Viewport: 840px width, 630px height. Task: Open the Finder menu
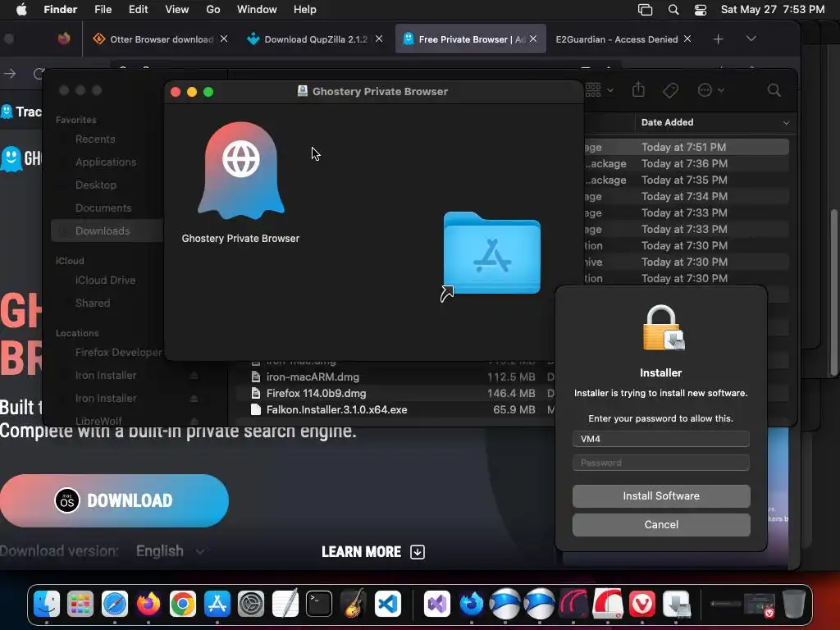(60, 10)
